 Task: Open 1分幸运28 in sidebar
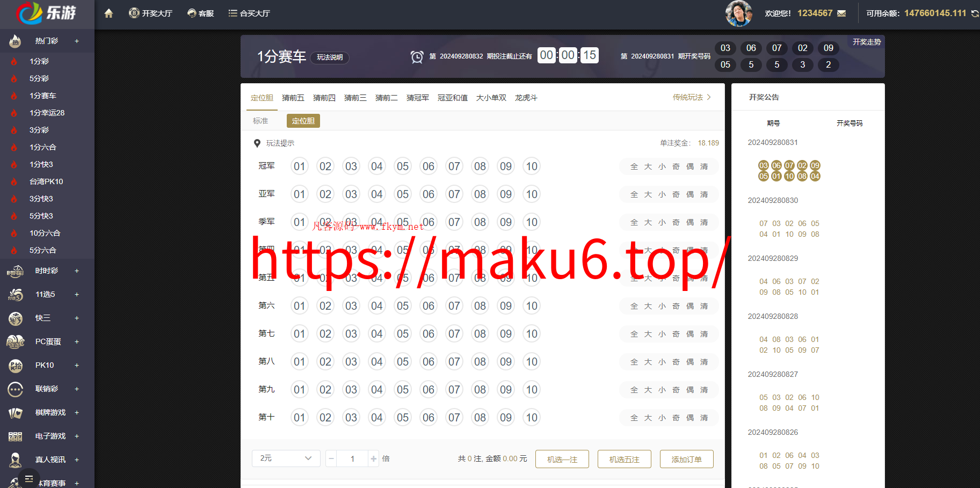47,113
